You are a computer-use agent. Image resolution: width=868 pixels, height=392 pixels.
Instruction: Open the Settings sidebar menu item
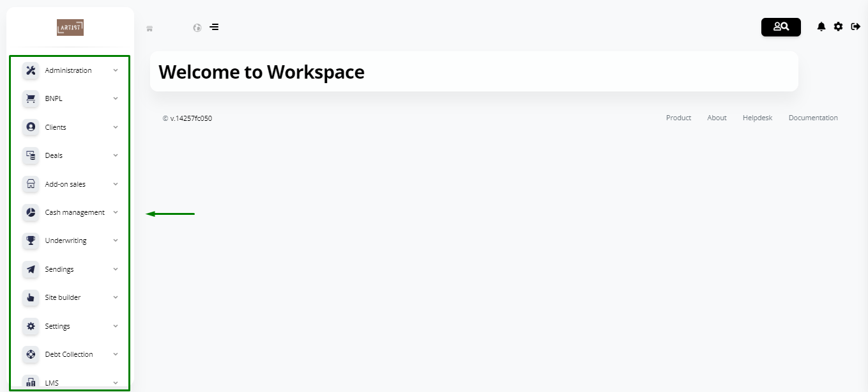click(x=70, y=326)
